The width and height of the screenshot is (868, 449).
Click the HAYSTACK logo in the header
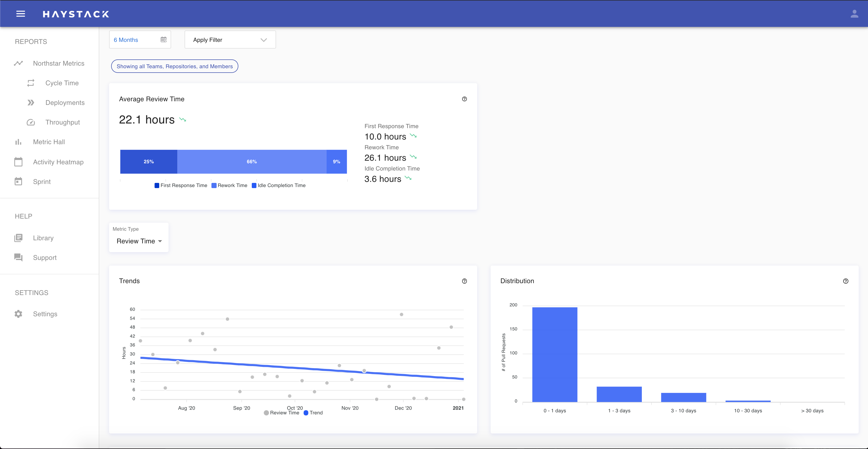[76, 14]
